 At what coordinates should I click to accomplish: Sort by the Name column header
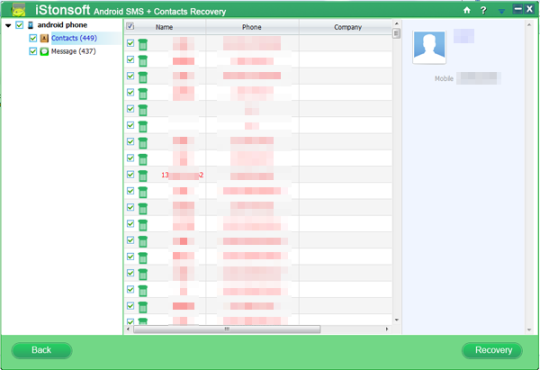pyautogui.click(x=164, y=27)
